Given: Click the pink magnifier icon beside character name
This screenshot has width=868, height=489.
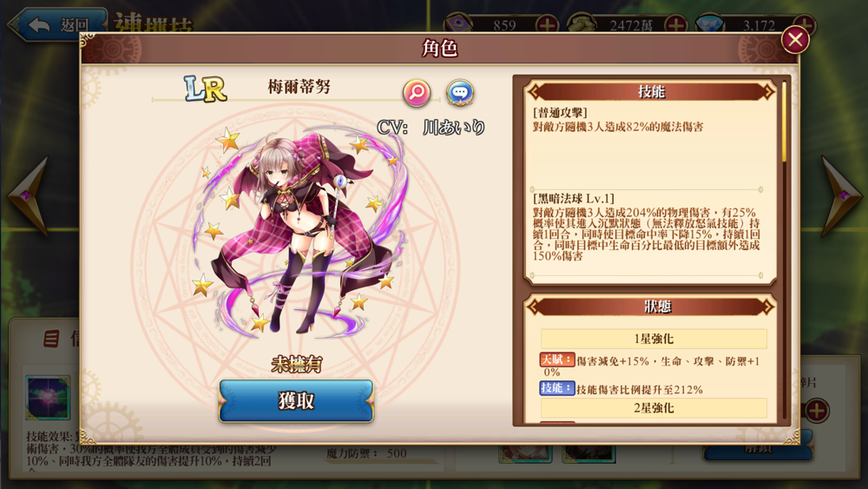Looking at the screenshot, I should 417,92.
